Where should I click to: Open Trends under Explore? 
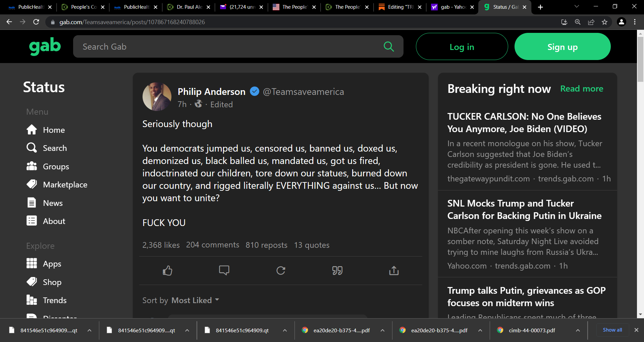coord(46,300)
